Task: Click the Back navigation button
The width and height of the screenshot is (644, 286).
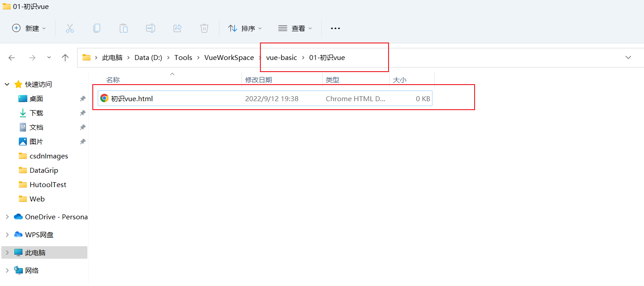Action: click(x=12, y=57)
